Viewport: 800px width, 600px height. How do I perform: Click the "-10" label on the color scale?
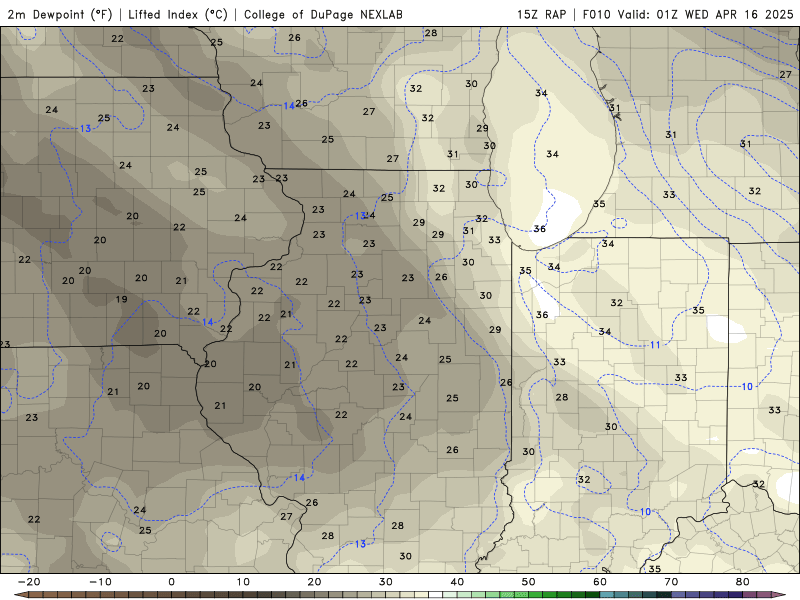point(100,582)
